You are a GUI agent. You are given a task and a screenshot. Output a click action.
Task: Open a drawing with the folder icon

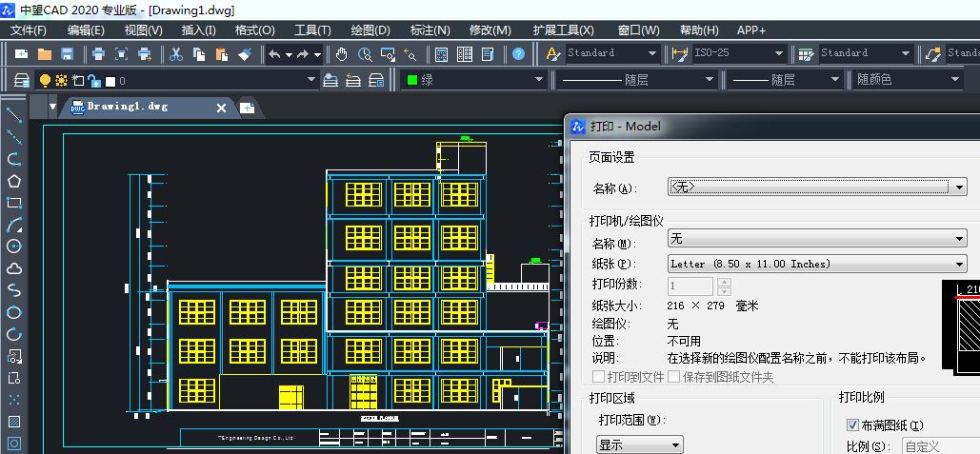coord(45,54)
